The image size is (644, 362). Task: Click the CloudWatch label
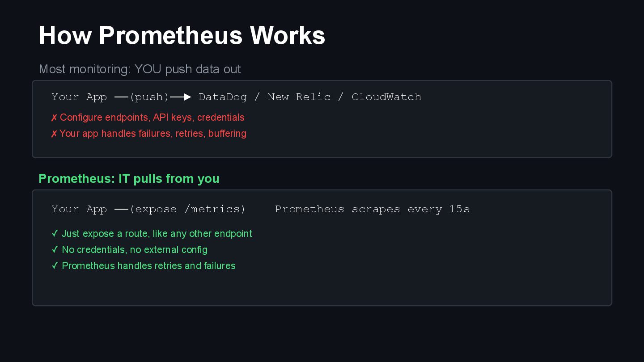pyautogui.click(x=386, y=97)
